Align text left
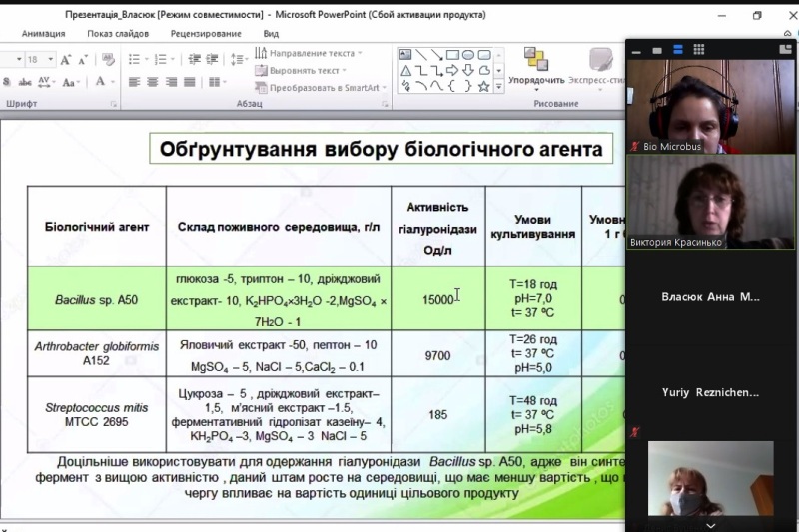Viewport: 799px width, 532px height. (x=134, y=82)
